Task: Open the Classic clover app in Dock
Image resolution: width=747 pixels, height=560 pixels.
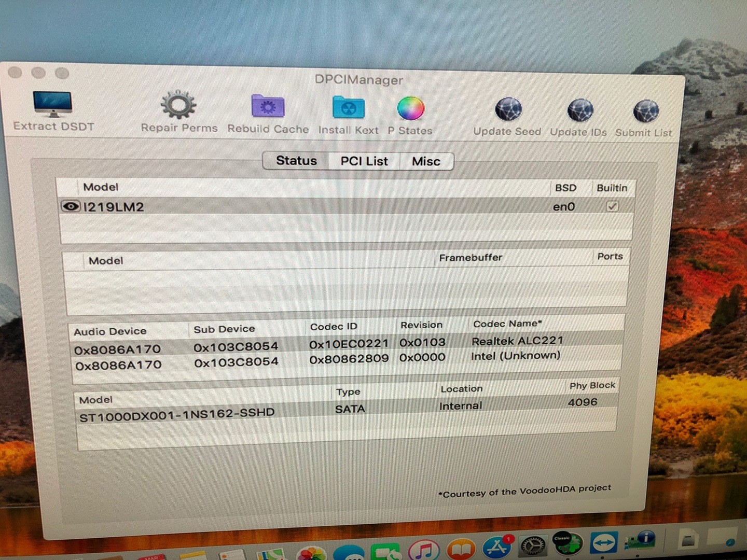Action: click(x=567, y=543)
